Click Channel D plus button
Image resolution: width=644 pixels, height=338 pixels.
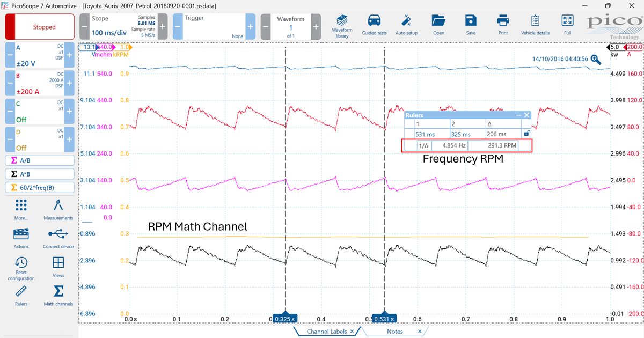tap(69, 140)
